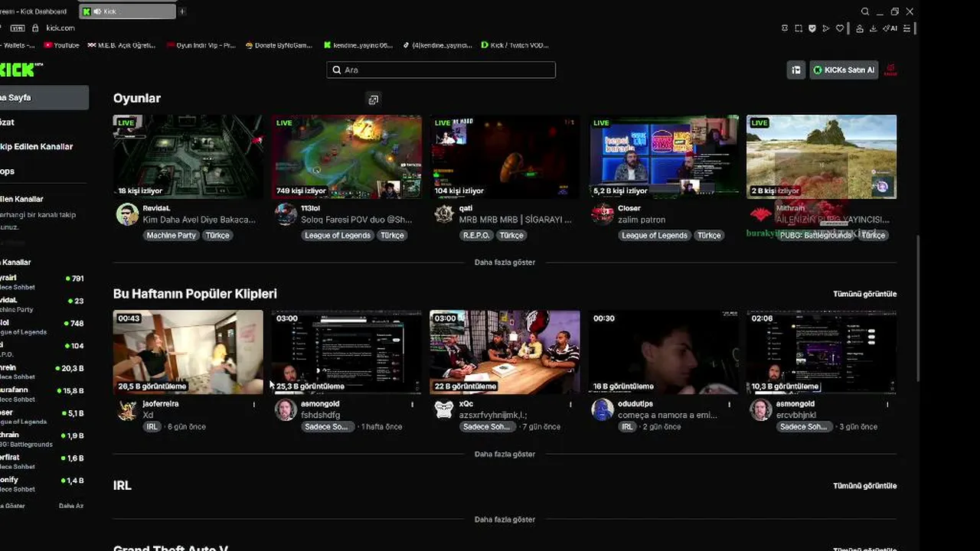The height and width of the screenshot is (551, 980).
Task: Open the clip/panel icon left of KICKs Satın Al
Action: coord(796,70)
